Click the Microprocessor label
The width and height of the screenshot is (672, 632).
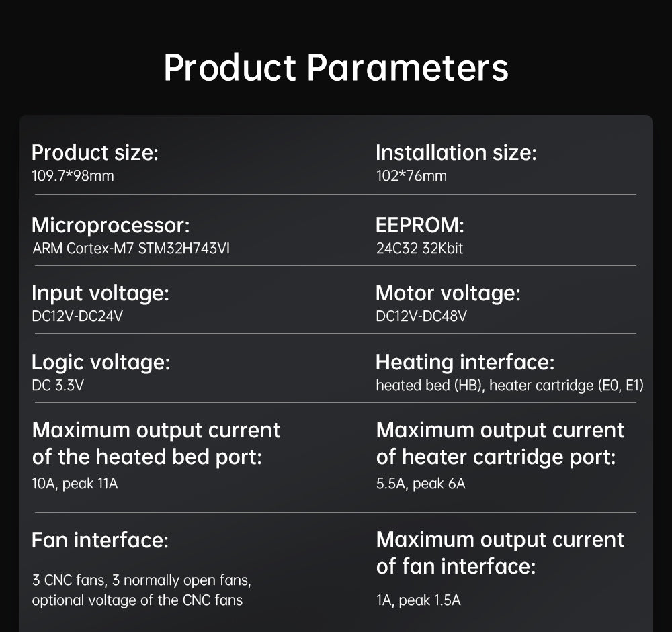111,225
